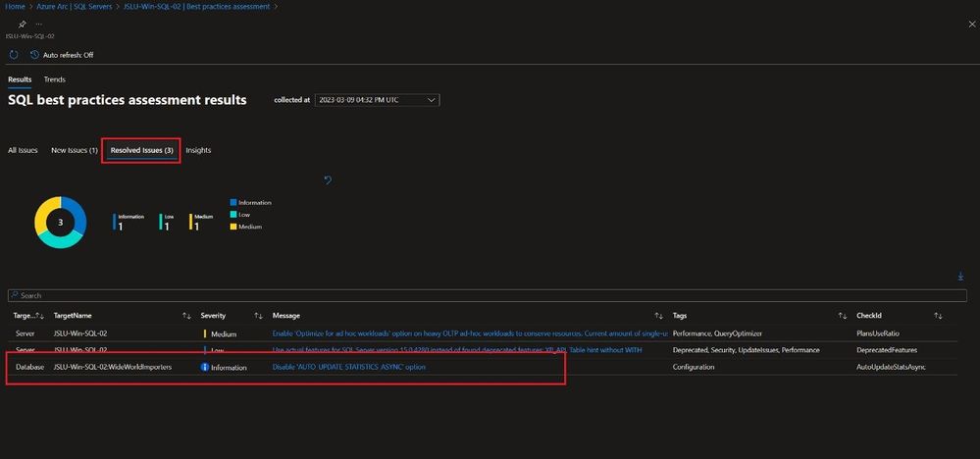Select the New Issues (1) tab
Viewport: 980px width, 459px height.
click(75, 150)
